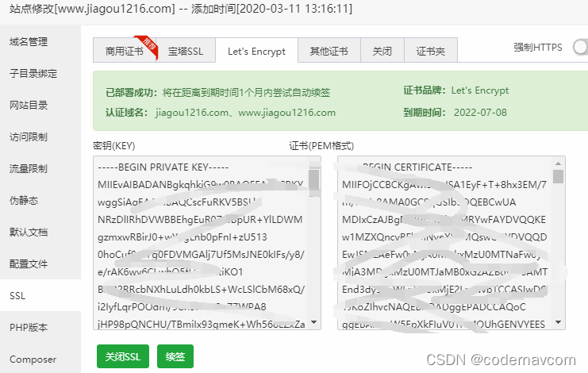Screen dimensions: 588x373
Task: Click the certified domain www.jiagou1216.com
Action: [x=287, y=113]
